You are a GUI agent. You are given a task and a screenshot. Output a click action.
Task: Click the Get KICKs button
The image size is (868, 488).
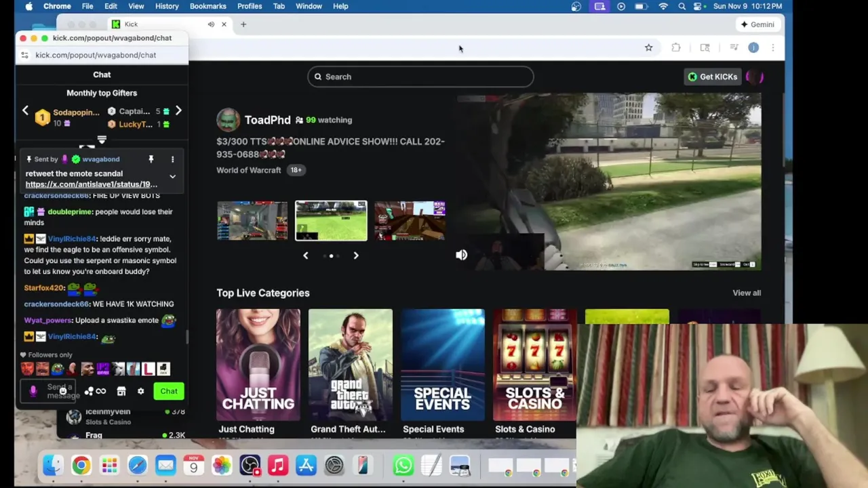click(x=712, y=77)
